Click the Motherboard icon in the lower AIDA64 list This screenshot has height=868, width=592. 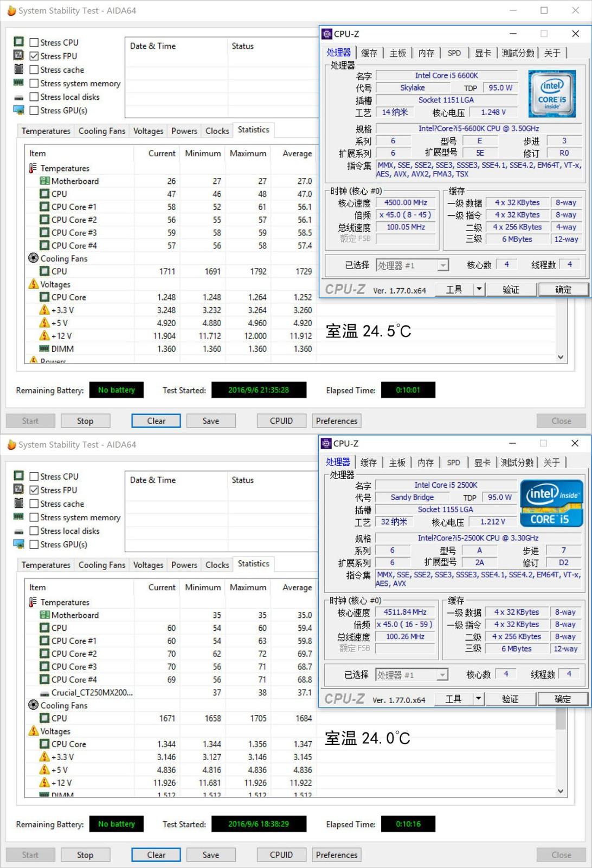pos(44,615)
